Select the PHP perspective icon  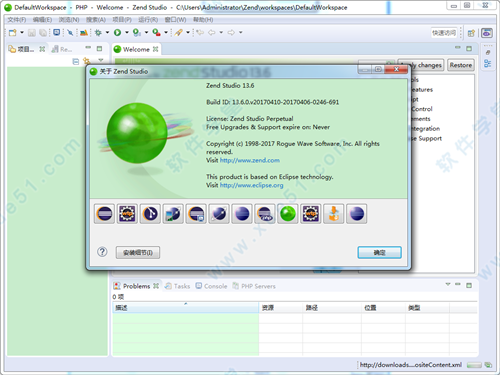(487, 33)
